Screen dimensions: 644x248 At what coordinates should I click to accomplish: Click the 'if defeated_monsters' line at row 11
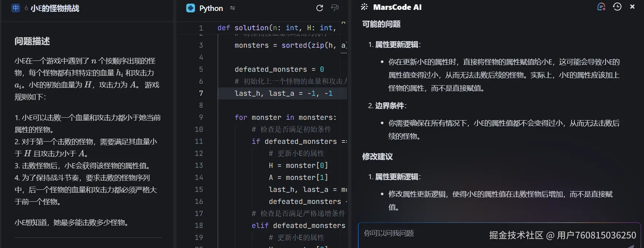pyautogui.click(x=299, y=141)
